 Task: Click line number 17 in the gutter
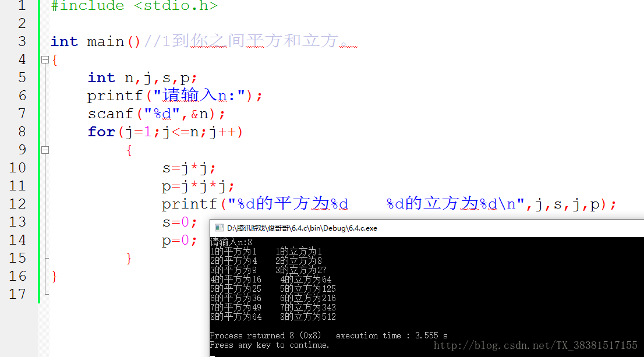point(17,295)
